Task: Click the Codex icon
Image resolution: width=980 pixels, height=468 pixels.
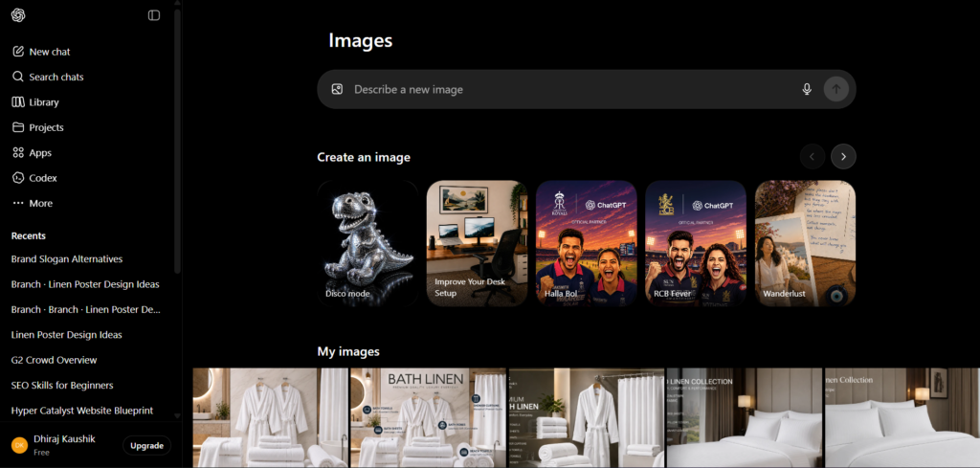Action: (x=18, y=177)
